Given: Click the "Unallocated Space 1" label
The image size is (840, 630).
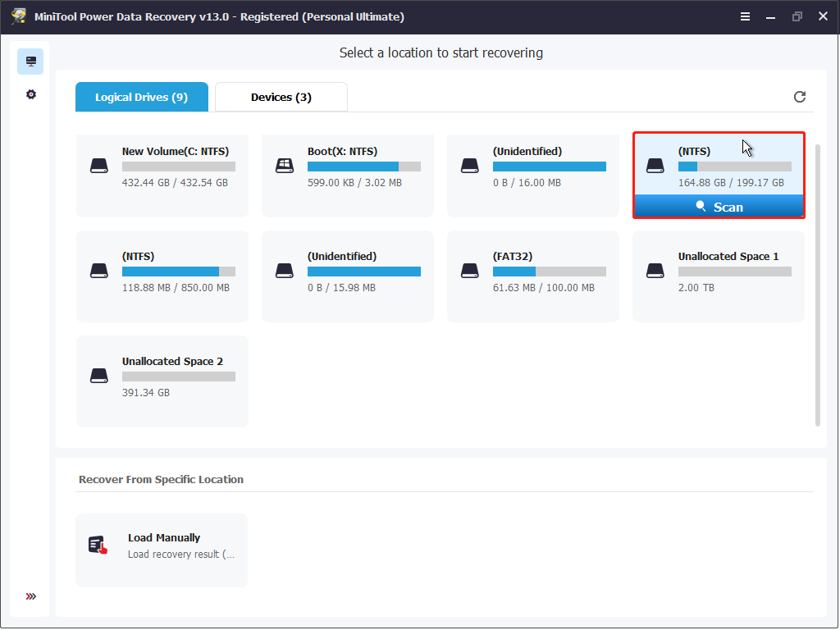Looking at the screenshot, I should click(728, 257).
